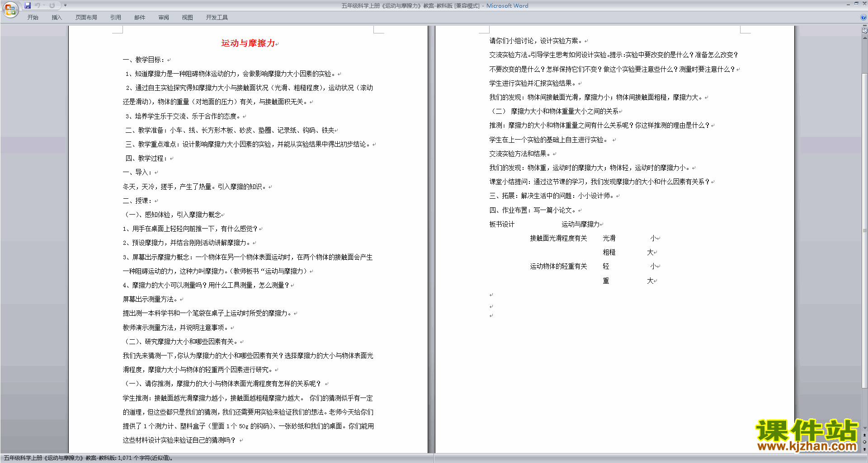868x463 pixels.
Task: Click line starting 二、教学准备:小车
Action: click(230, 130)
